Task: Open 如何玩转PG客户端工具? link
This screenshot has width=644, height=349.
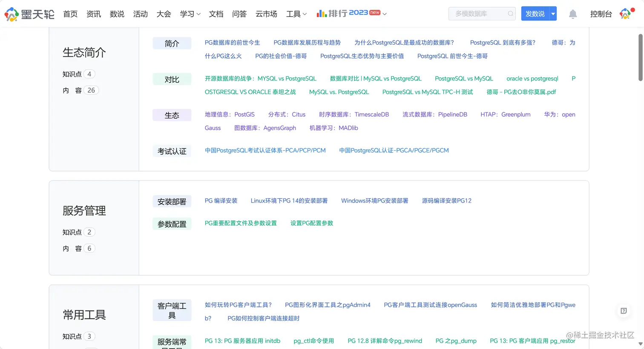Action: 238,305
